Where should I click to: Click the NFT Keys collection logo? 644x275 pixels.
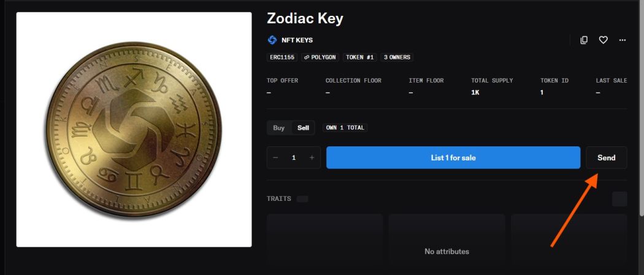272,40
